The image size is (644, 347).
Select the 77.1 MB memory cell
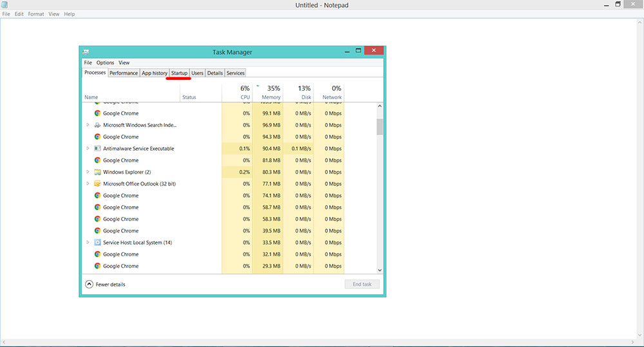click(x=267, y=183)
